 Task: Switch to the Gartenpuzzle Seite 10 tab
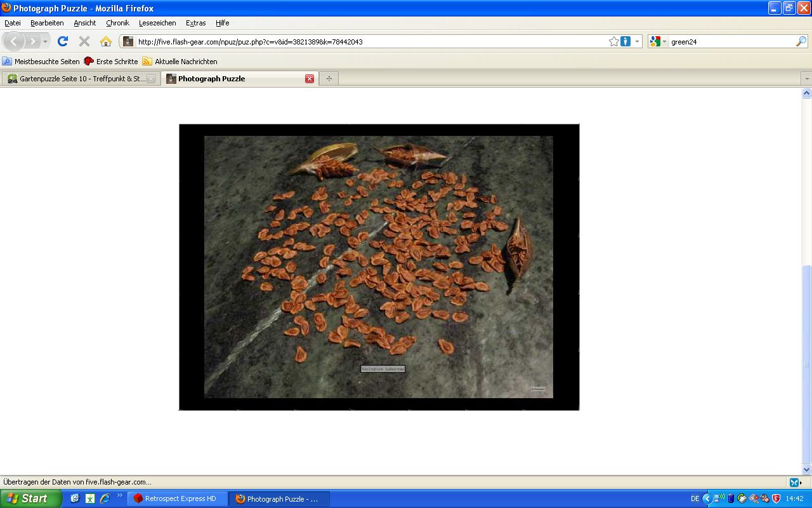pos(81,79)
